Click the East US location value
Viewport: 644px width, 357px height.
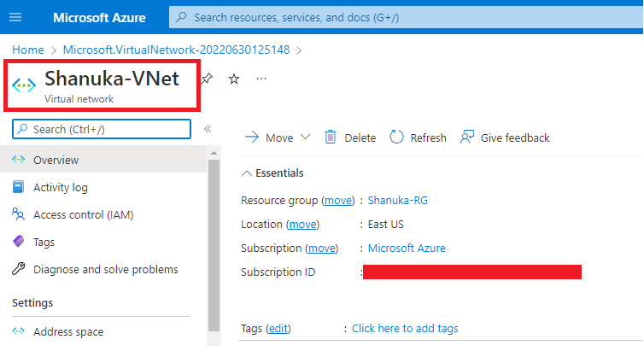(x=386, y=225)
